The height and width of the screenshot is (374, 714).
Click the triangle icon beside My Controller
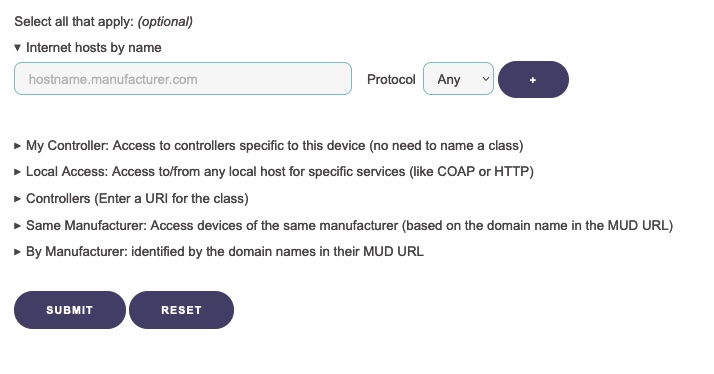(17, 146)
